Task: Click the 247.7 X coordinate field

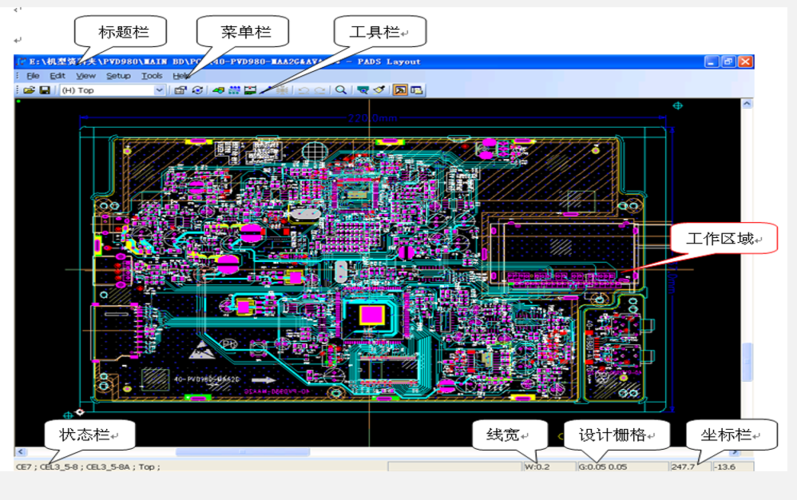Action: pos(690,466)
